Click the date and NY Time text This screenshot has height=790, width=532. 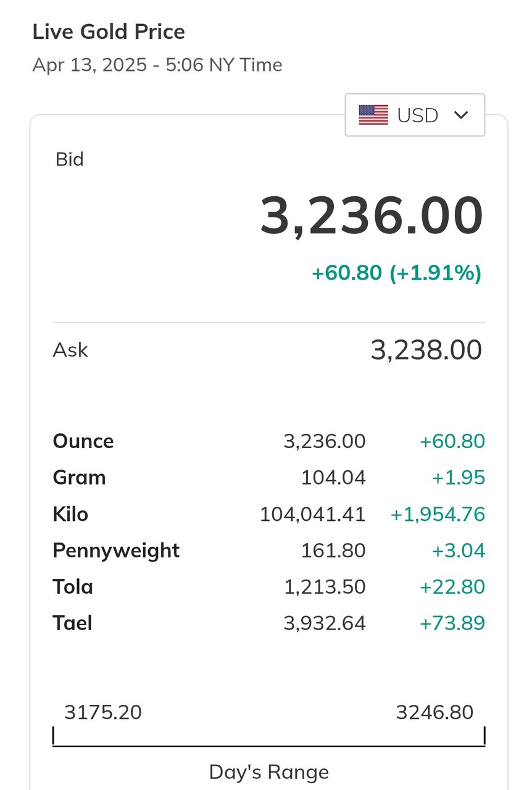(x=157, y=65)
